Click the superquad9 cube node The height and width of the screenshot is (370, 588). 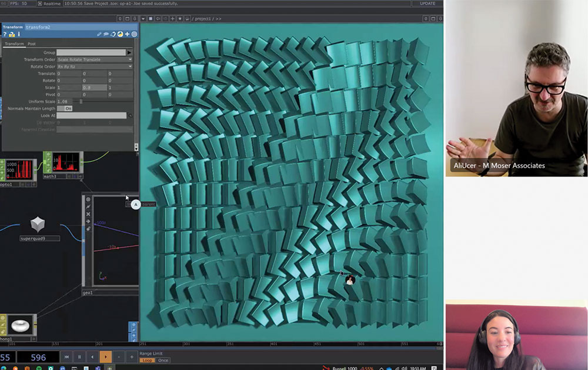[38, 225]
